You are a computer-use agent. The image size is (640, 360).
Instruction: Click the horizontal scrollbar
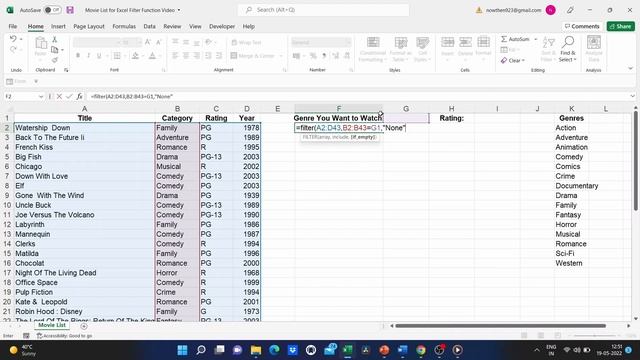pyautogui.click(x=500, y=326)
